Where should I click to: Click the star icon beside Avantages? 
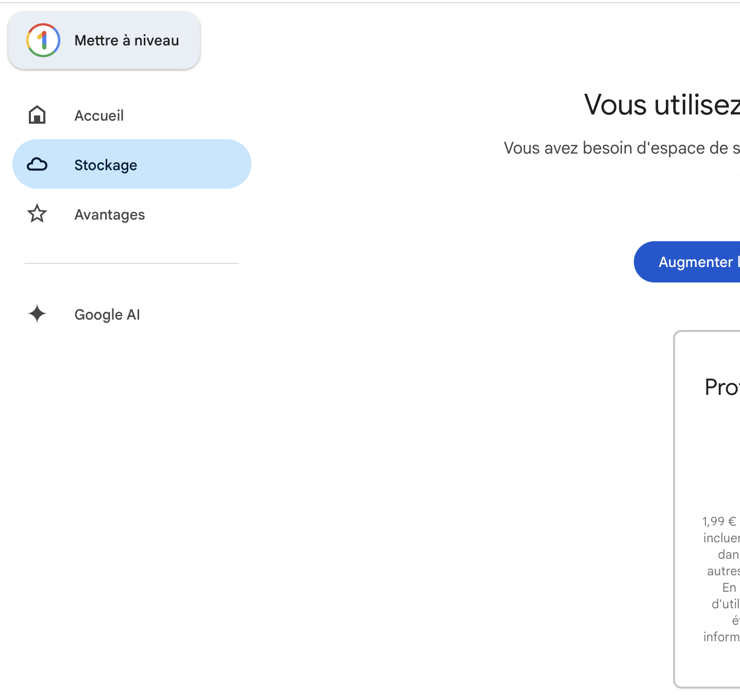37,214
